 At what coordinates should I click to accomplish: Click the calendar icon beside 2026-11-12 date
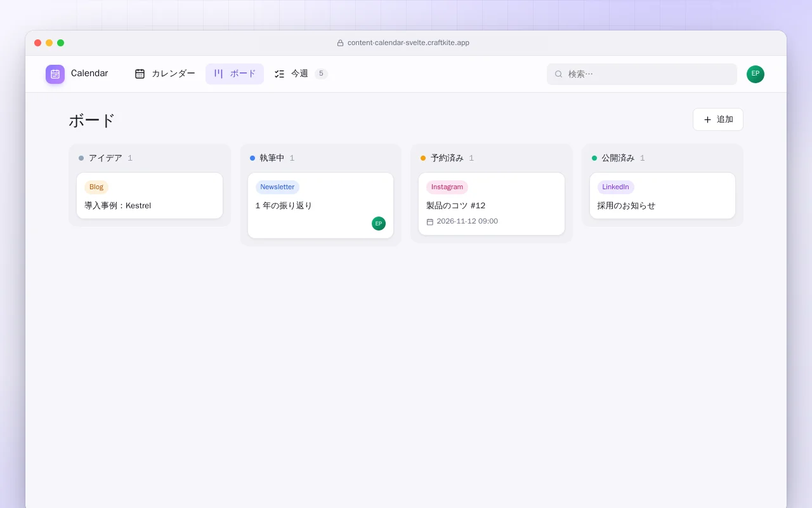click(x=430, y=222)
